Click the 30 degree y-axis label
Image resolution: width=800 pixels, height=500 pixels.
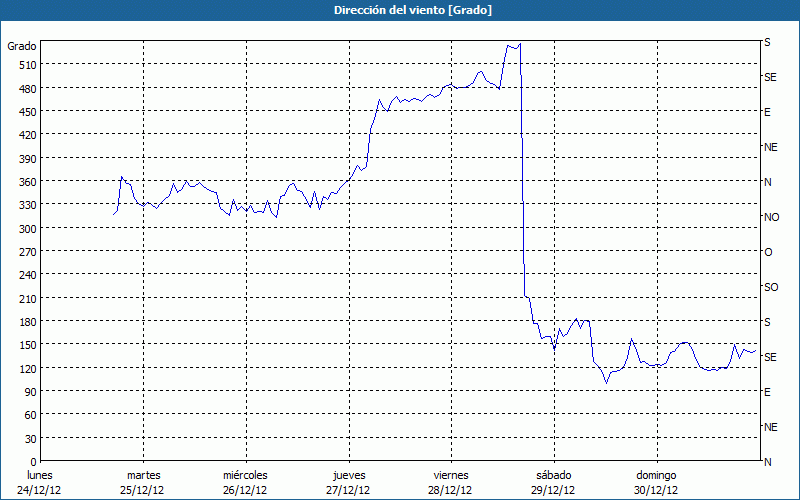(x=30, y=438)
